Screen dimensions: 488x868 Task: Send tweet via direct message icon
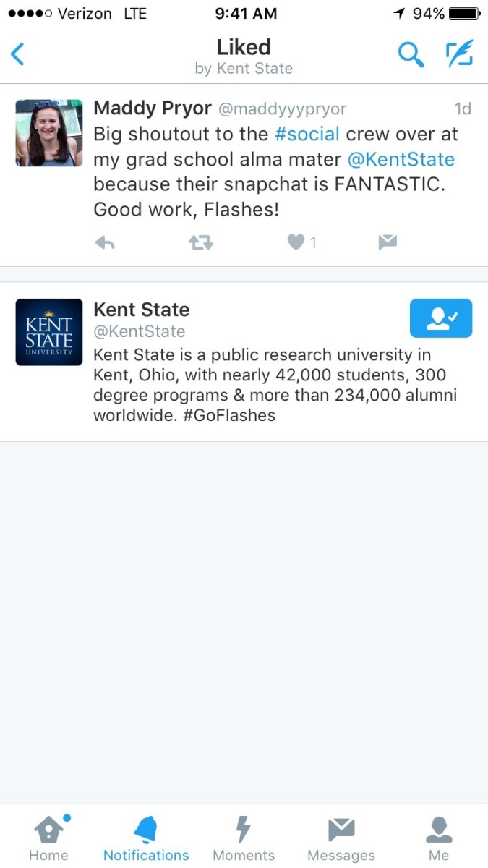[388, 243]
